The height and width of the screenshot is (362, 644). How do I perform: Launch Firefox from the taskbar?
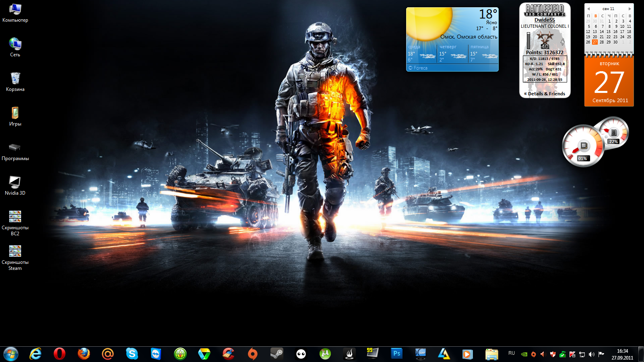point(84,354)
